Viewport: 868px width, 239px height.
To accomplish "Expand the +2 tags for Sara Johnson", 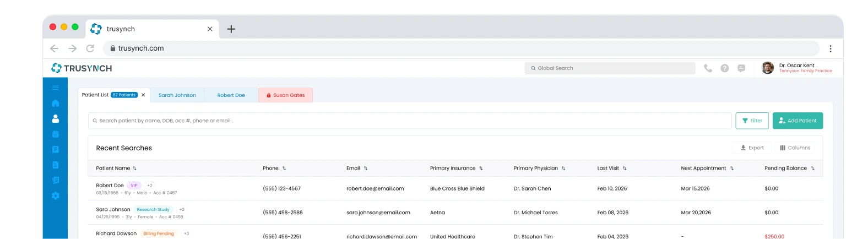I will 182,210.
